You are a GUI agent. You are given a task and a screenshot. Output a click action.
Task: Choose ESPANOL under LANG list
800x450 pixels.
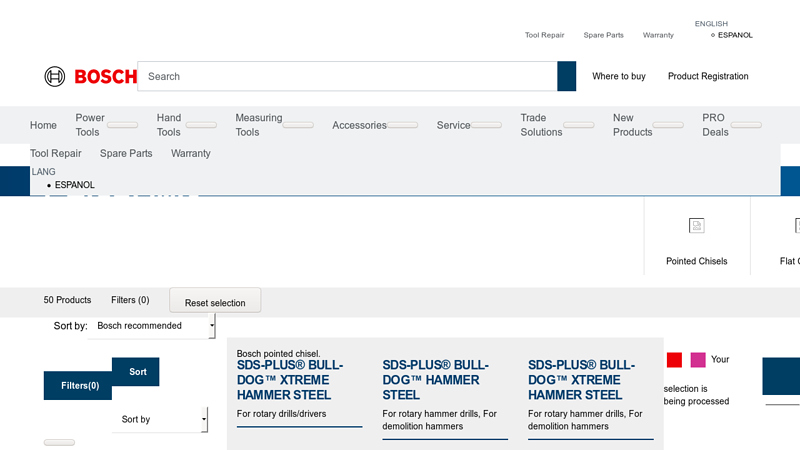pyautogui.click(x=74, y=185)
